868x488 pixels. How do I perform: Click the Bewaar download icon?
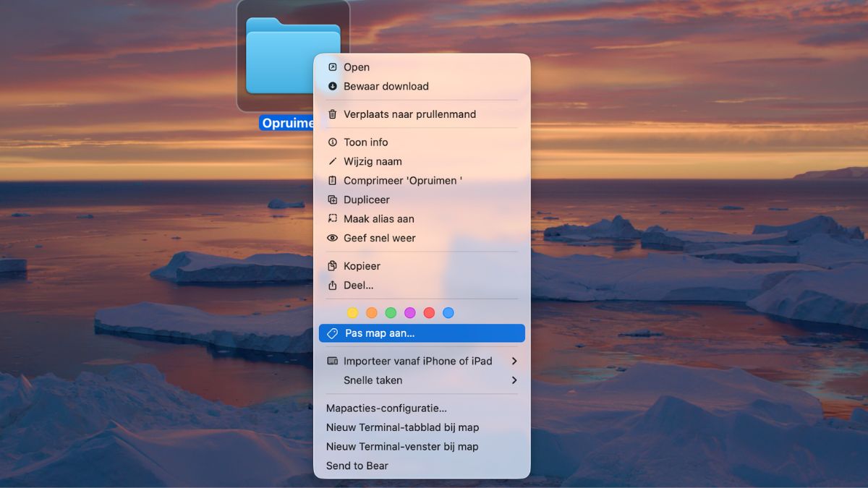pyautogui.click(x=333, y=86)
